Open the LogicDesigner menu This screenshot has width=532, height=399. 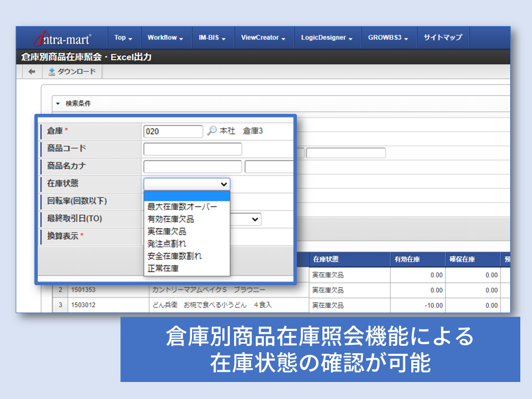327,38
